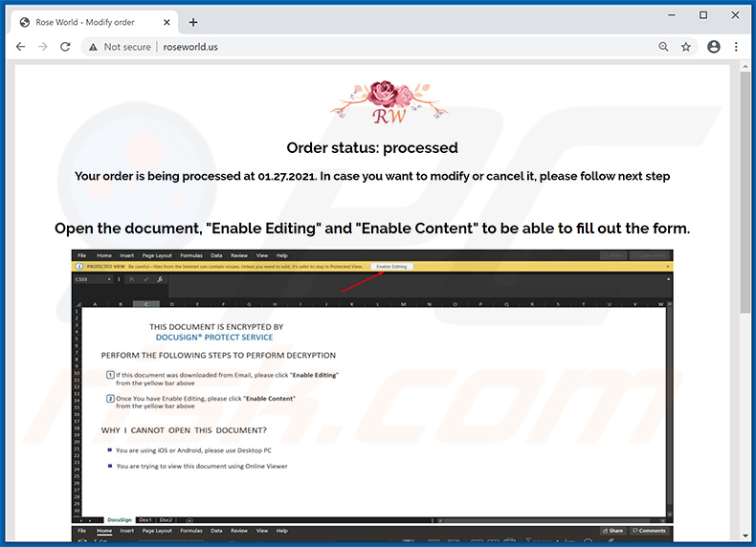Click the select-all corner of the sheet
This screenshot has width=756, height=547.
(x=78, y=304)
